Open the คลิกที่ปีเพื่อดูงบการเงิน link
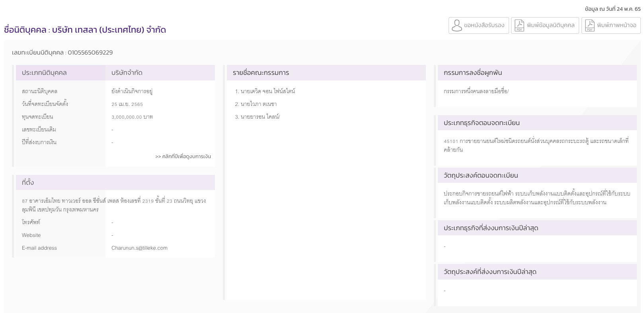Image resolution: width=644 pixels, height=313 pixels. click(183, 156)
